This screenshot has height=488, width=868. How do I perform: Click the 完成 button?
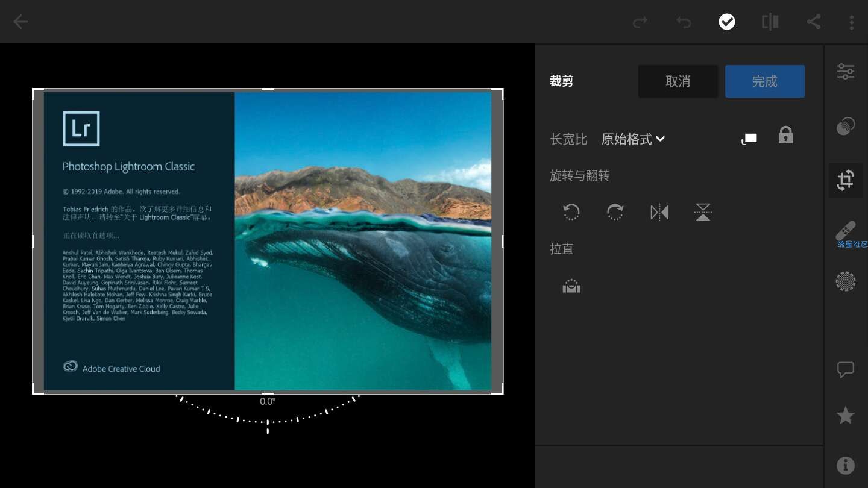click(x=765, y=81)
